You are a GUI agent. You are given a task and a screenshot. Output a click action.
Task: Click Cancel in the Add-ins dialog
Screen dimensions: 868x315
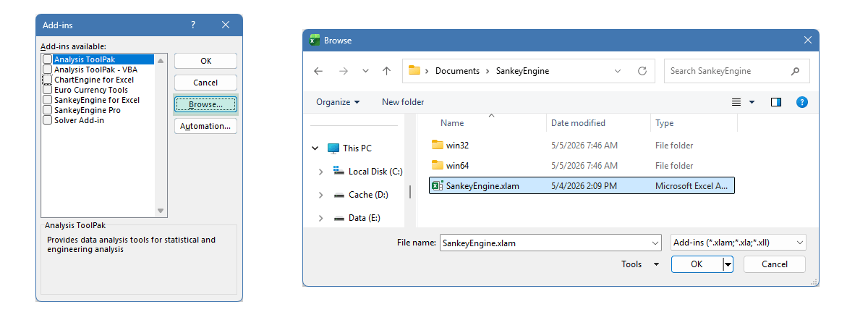click(x=205, y=83)
